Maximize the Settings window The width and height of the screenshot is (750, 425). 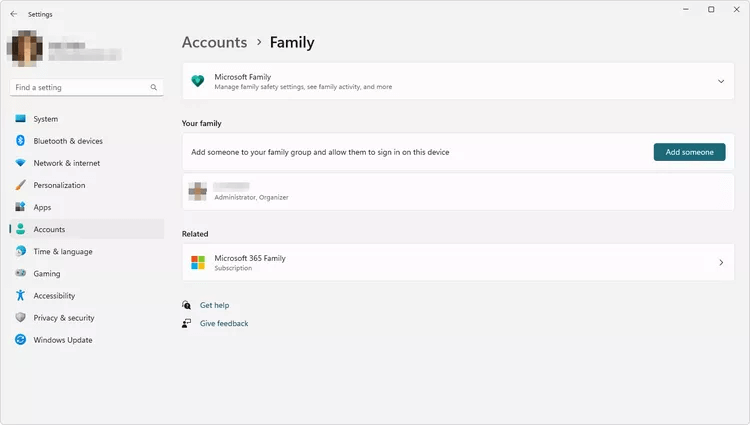(711, 10)
